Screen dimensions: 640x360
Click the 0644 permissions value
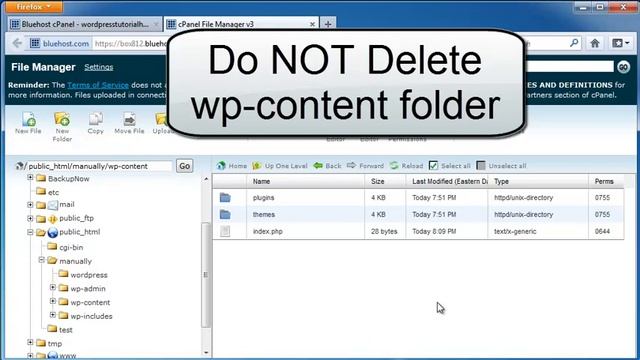(602, 231)
